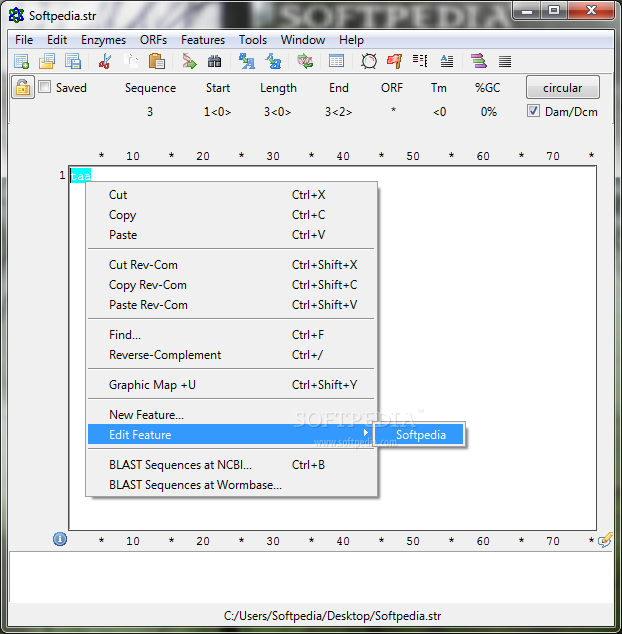Click the Find binoculars toolbar icon

click(214, 61)
